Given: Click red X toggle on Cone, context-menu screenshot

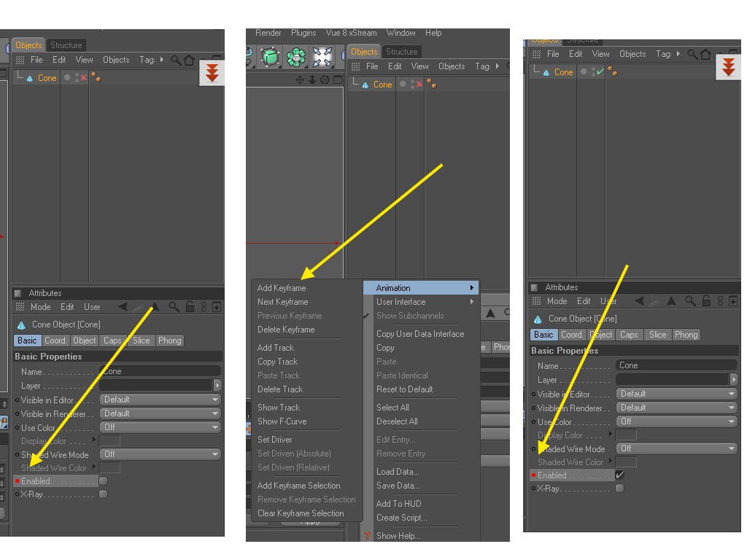Looking at the screenshot, I should 419,85.
